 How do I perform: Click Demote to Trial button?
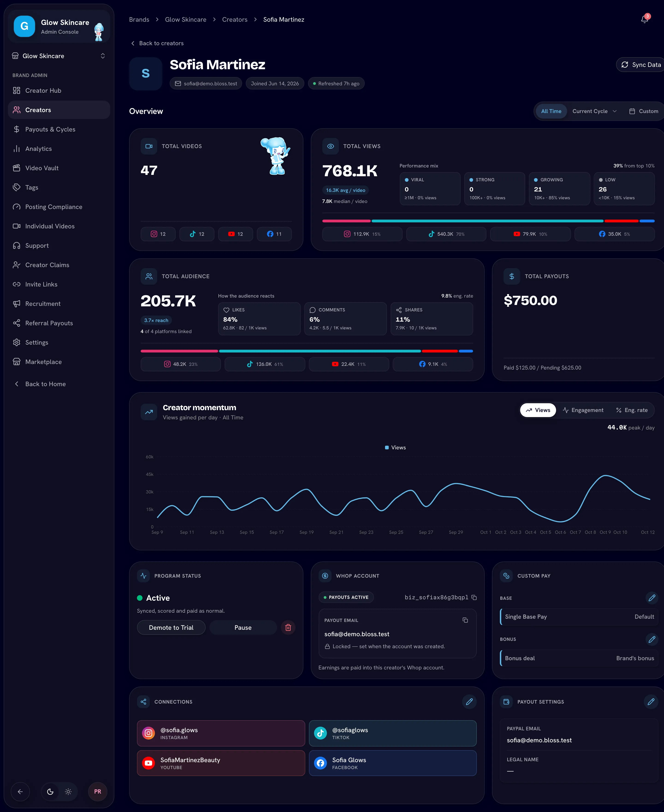click(x=171, y=627)
